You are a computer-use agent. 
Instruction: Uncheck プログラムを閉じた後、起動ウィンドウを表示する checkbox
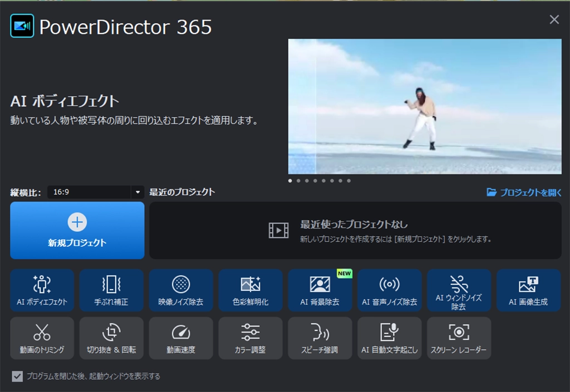pos(17,376)
